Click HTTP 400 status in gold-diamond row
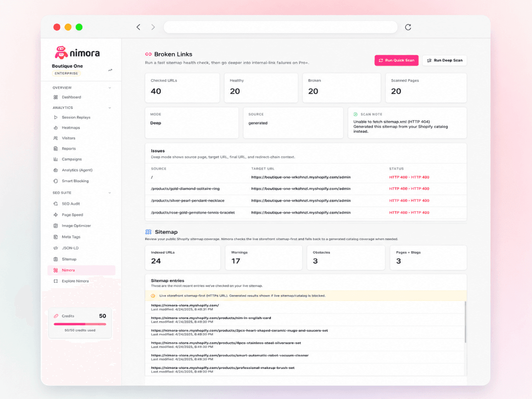This screenshot has height=399, width=532. click(409, 189)
